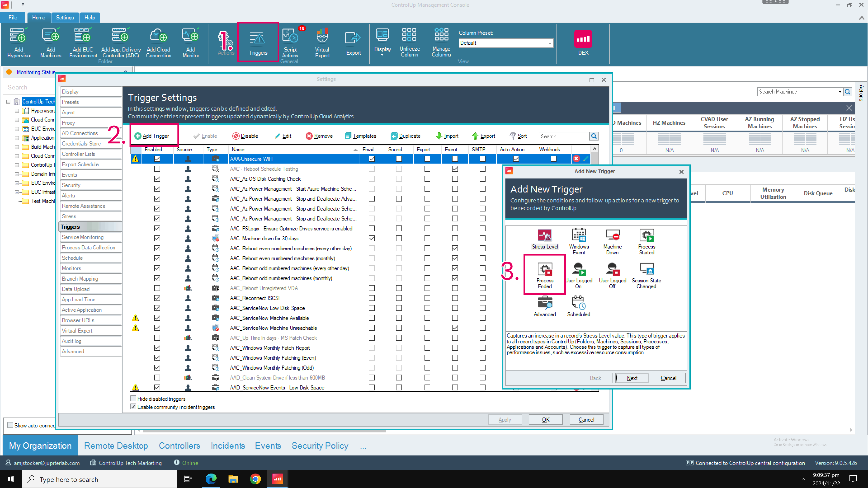Open Script Actions in the ribbon
The width and height of the screenshot is (868, 488).
tap(290, 43)
